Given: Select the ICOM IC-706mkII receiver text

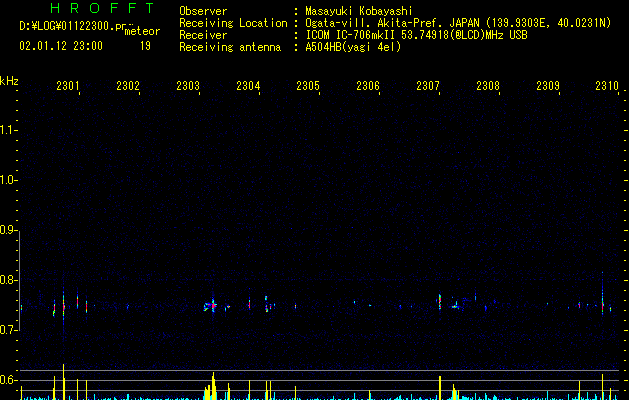Looking at the screenshot, I should pos(353,35).
